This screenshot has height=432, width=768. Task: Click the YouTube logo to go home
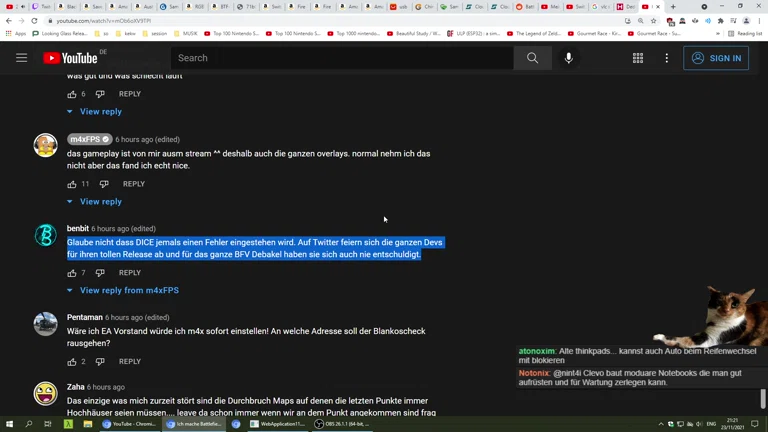coord(70,58)
